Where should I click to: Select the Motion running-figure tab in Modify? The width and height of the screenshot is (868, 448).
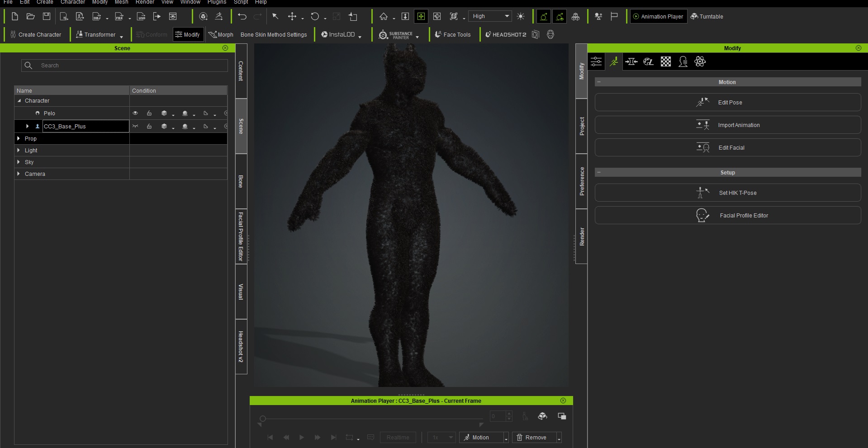pos(614,61)
